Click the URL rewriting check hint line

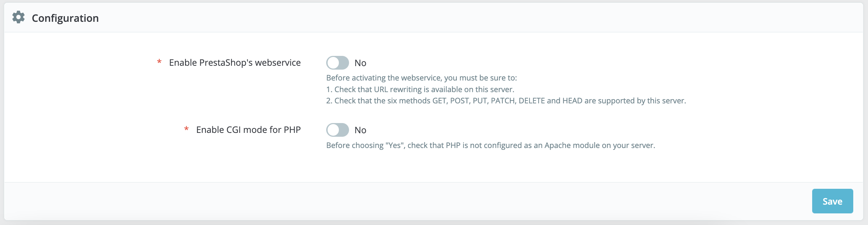point(420,89)
